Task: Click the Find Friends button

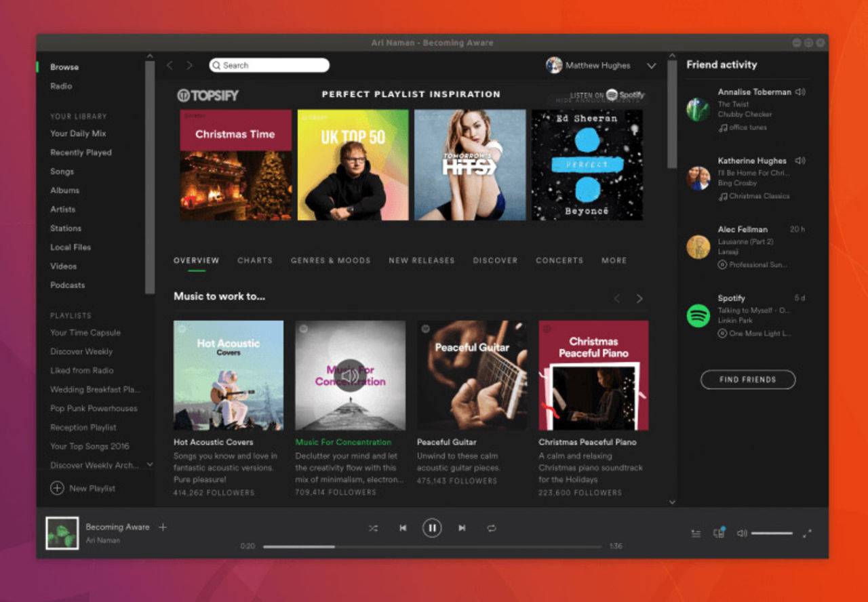Action: point(747,380)
